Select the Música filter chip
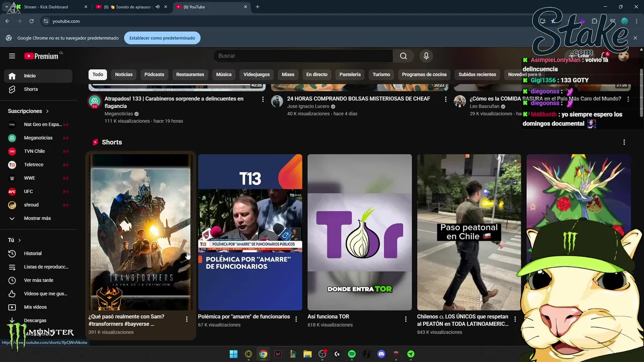644x362 pixels. (x=224, y=74)
